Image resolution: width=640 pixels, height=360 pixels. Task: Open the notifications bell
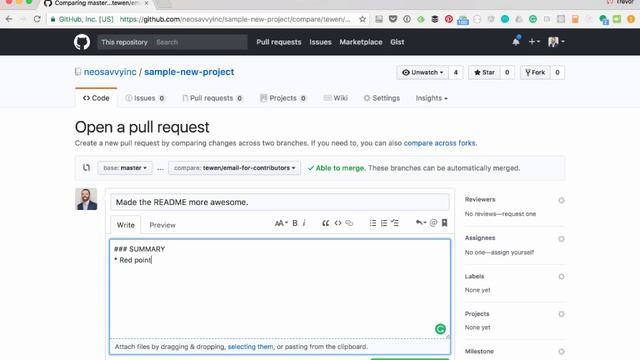tap(516, 41)
